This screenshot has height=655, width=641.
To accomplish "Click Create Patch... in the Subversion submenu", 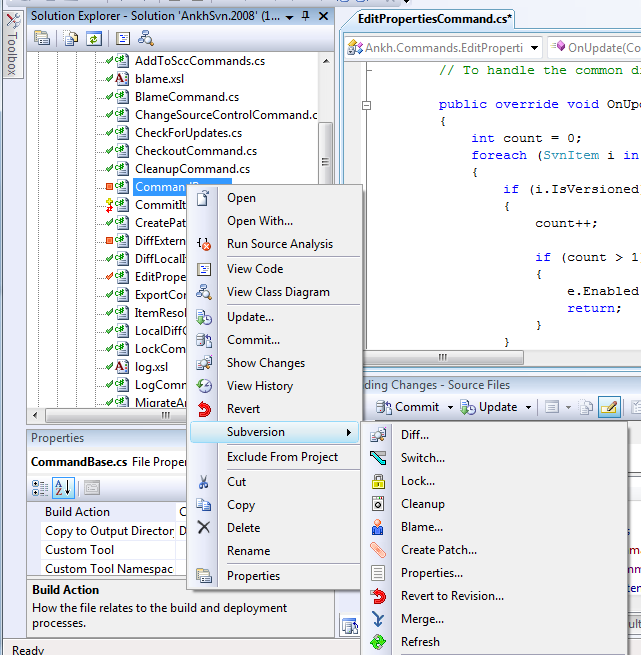I will [x=438, y=550].
